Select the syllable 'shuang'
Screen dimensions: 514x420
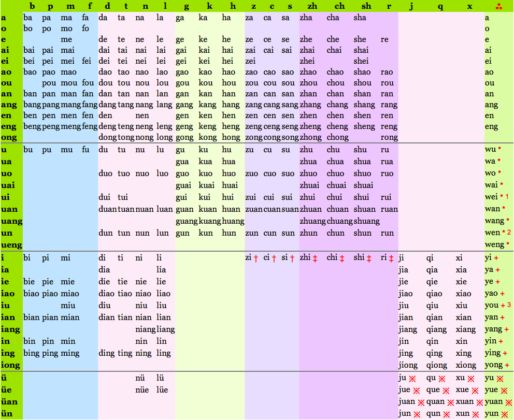coord(366,222)
